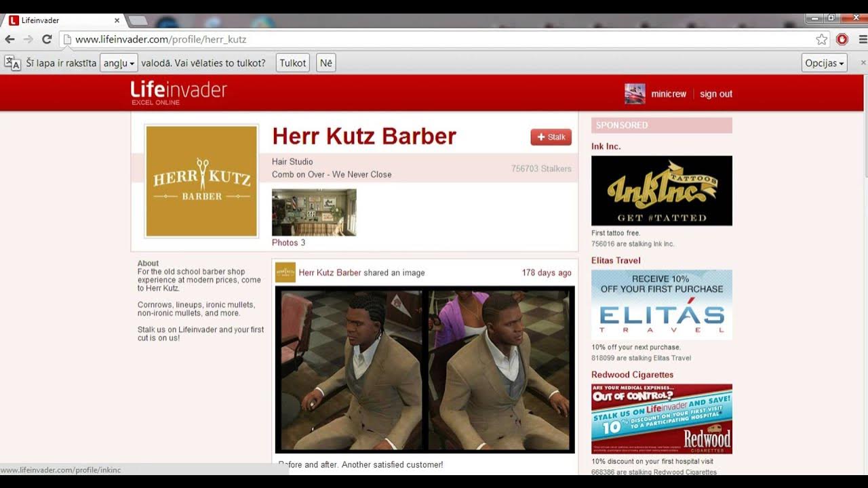
Task: Click the Herr Kutz Barber profile logo
Action: tap(201, 181)
